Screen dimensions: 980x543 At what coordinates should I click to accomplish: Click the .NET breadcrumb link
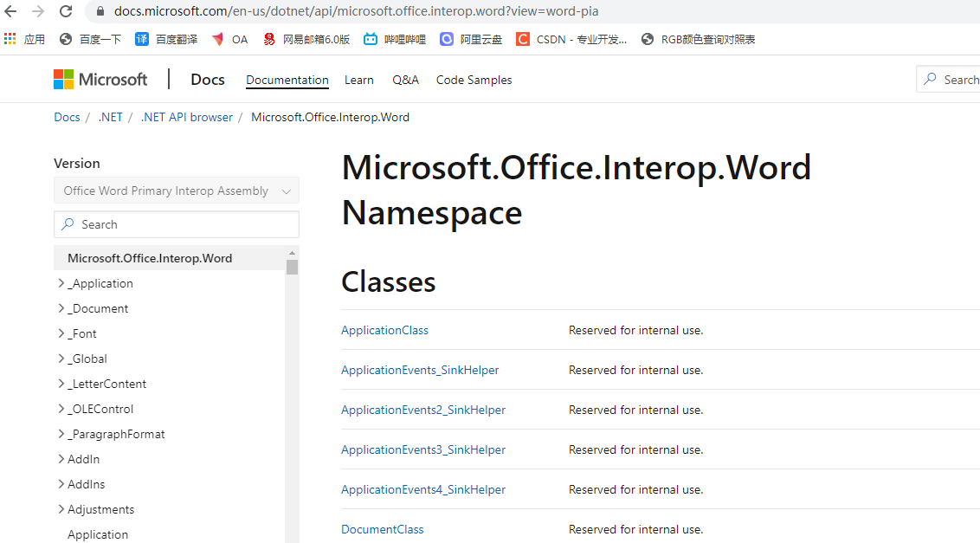(110, 117)
